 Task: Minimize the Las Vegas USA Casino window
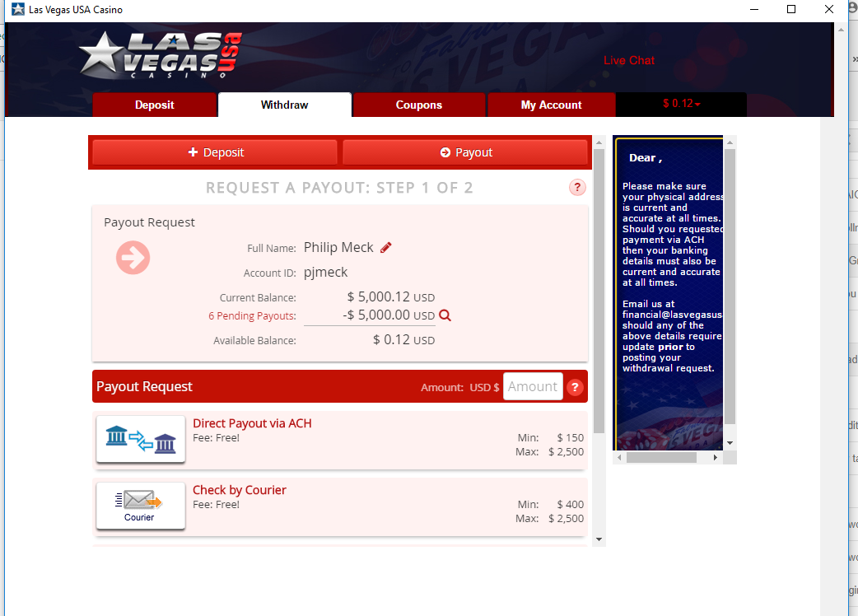pos(754,9)
